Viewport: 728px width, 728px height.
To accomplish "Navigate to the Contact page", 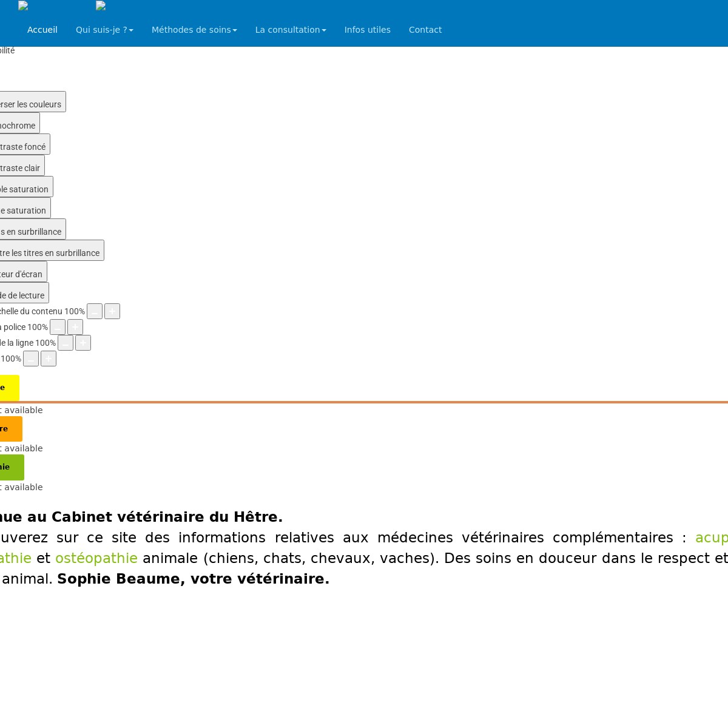I will [x=425, y=30].
